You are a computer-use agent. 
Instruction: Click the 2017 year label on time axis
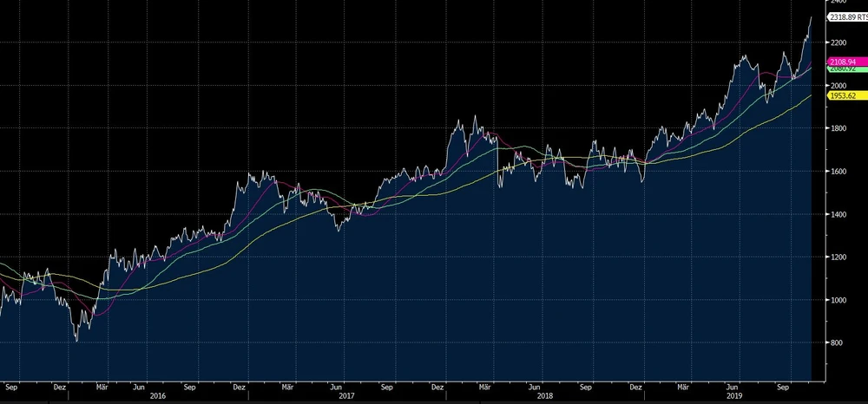pyautogui.click(x=345, y=395)
